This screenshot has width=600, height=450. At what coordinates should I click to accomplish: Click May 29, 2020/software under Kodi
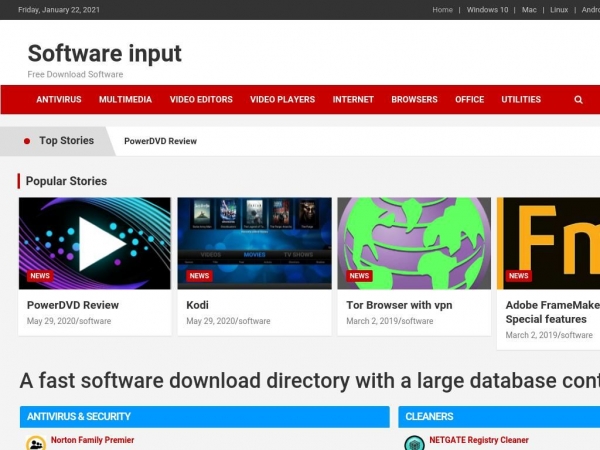pyautogui.click(x=228, y=321)
